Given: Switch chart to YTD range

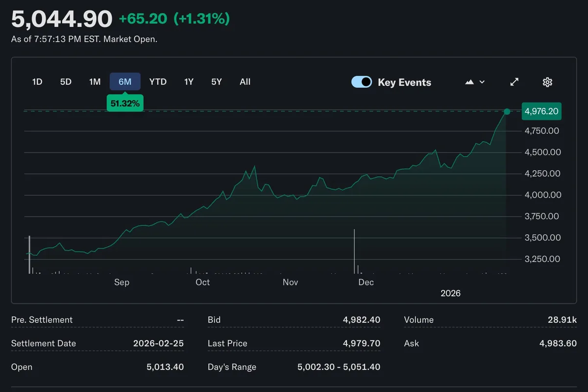Looking at the screenshot, I should tap(158, 82).
